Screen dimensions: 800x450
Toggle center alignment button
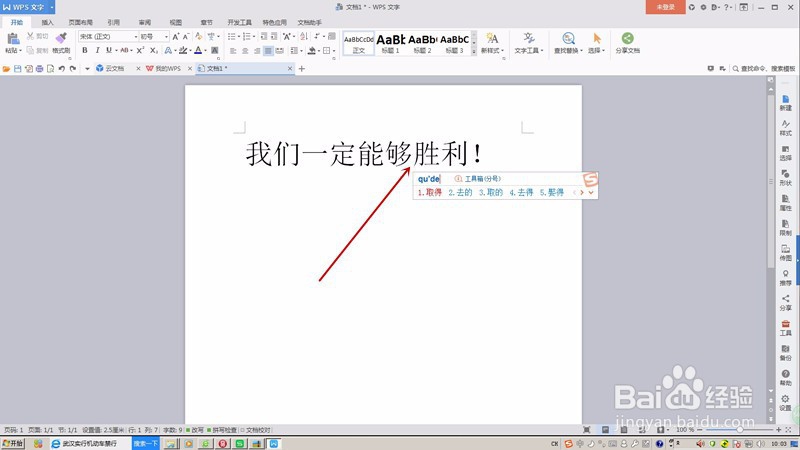245,51
